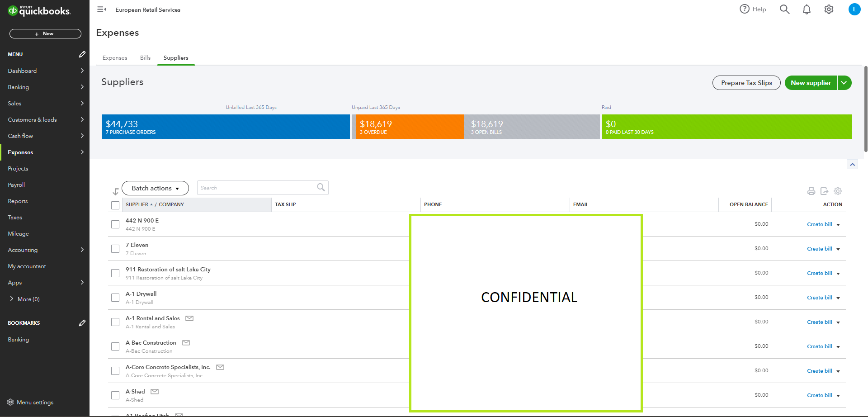Open the user profile avatar L
Image resolution: width=868 pixels, height=417 pixels.
coord(854,9)
